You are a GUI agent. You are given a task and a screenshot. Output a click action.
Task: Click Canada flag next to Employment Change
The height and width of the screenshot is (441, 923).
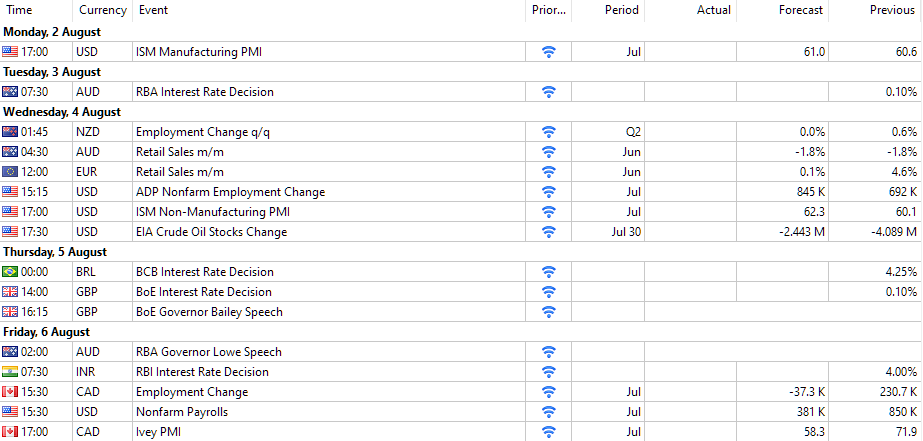point(10,392)
